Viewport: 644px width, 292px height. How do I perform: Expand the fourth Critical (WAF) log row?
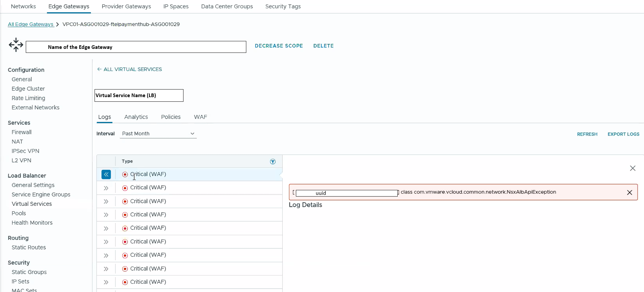[x=106, y=215]
